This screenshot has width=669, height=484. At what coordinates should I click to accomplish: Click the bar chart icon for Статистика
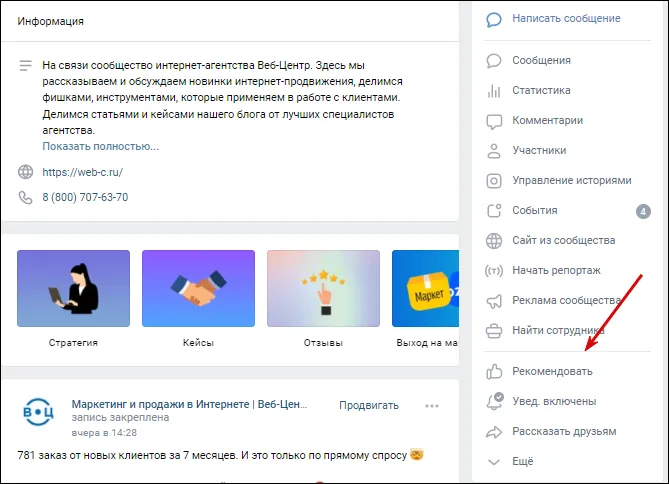pyautogui.click(x=494, y=90)
